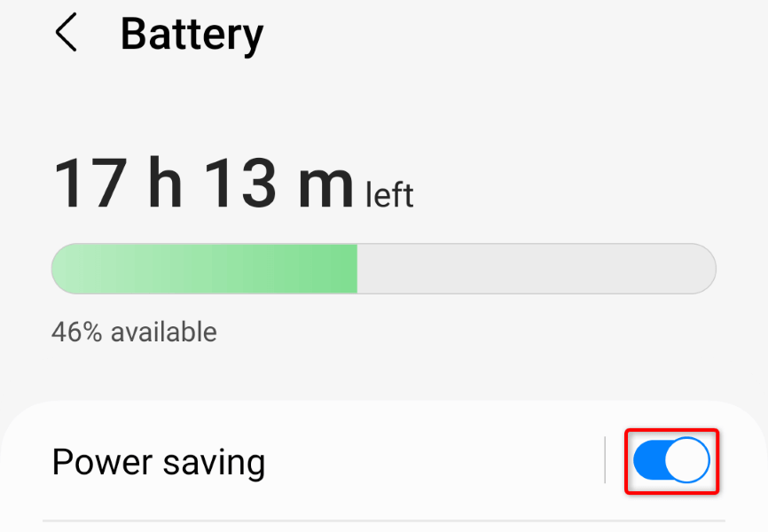
Task: Tap the Power saving entry for details
Action: (310, 461)
